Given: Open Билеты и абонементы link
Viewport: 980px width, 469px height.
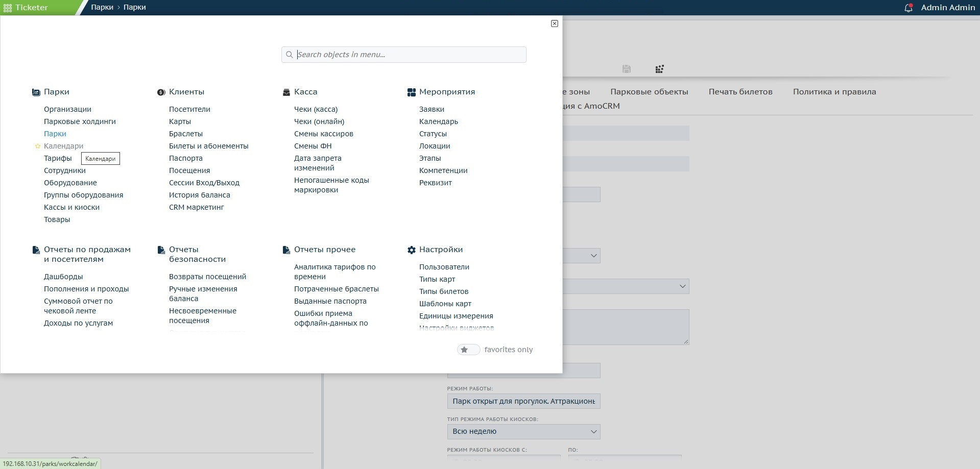Looking at the screenshot, I should click(208, 146).
